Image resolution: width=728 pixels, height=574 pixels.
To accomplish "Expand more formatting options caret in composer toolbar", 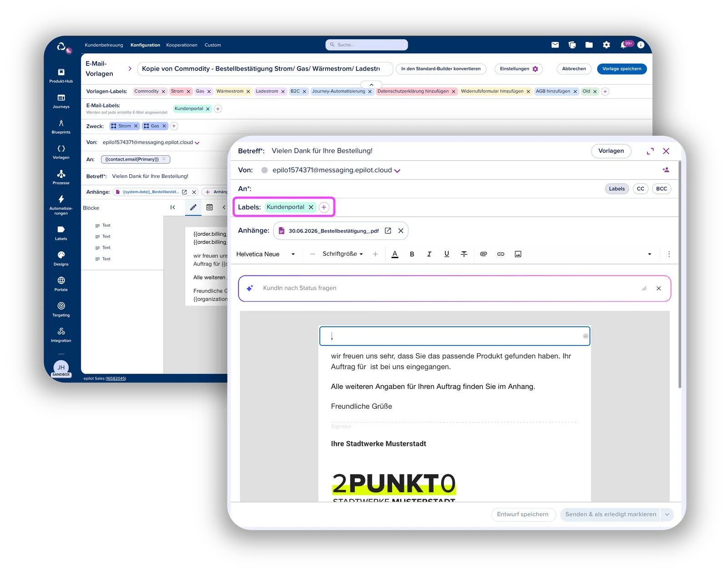I will [x=649, y=254].
